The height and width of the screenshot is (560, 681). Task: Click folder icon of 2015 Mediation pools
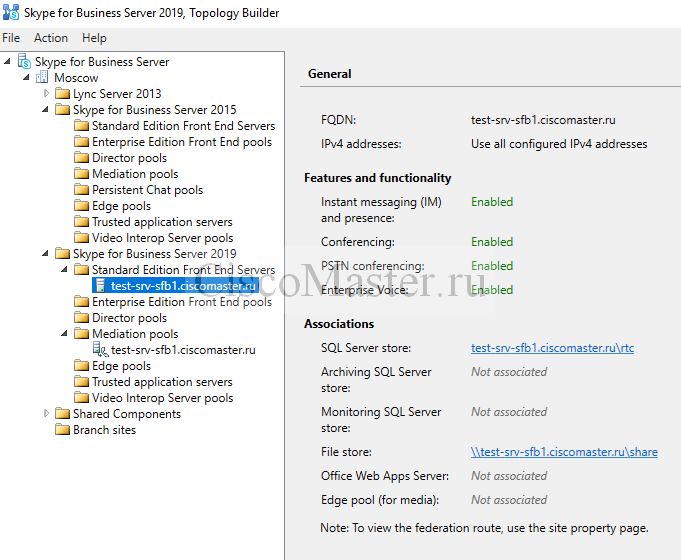tap(81, 173)
